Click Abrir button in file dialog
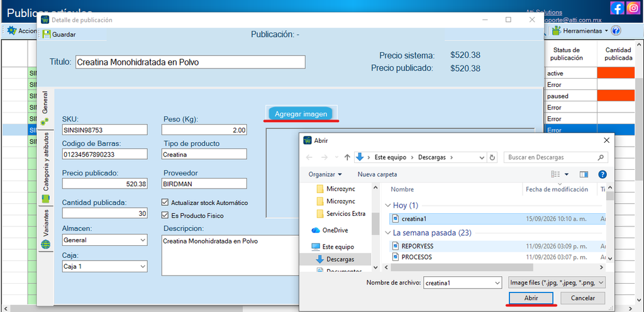 point(531,298)
